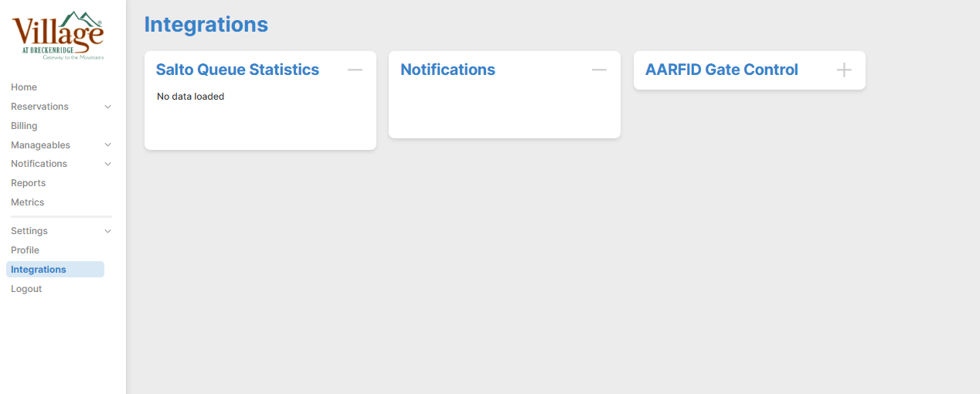
Task: Collapse the Salto Queue Statistics card
Action: tap(355, 70)
